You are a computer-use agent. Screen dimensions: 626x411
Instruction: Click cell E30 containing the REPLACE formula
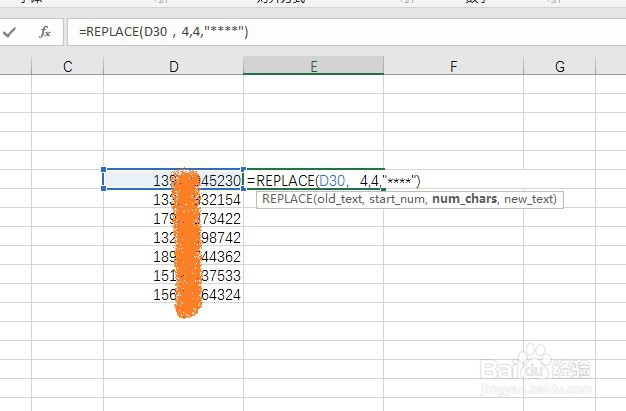pos(313,181)
